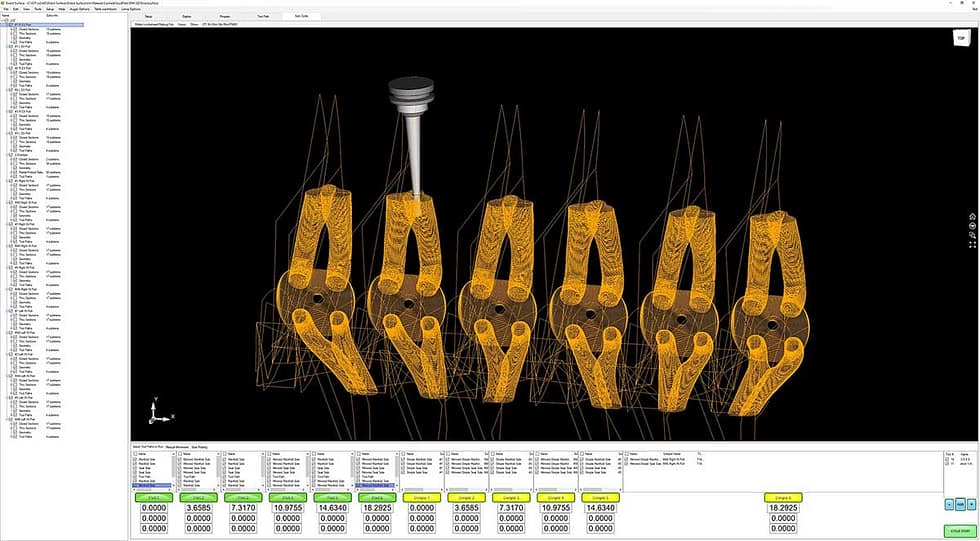Toggle the header checkbox of the second green list
This screenshot has width=980, height=541.
coord(180,454)
